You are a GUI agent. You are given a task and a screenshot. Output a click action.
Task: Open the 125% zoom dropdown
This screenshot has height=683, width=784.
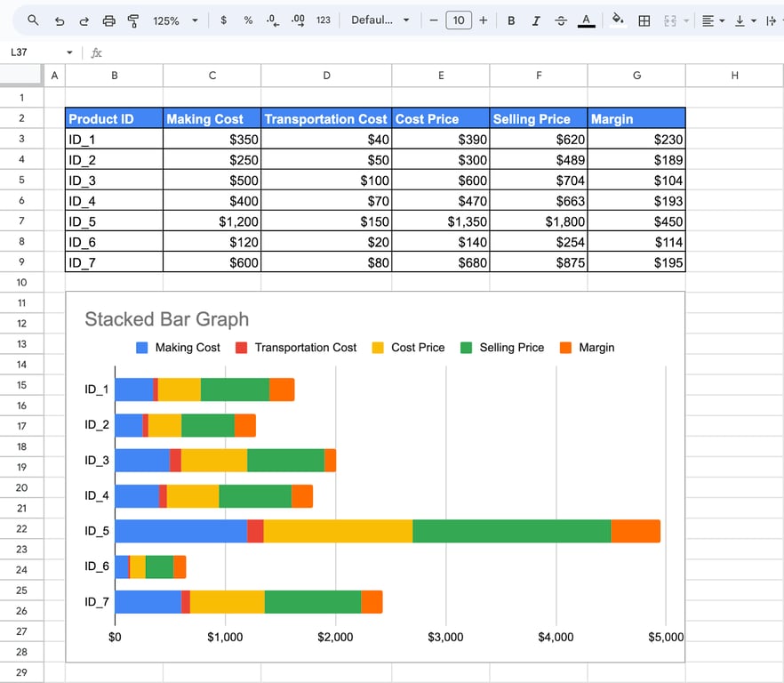point(175,20)
